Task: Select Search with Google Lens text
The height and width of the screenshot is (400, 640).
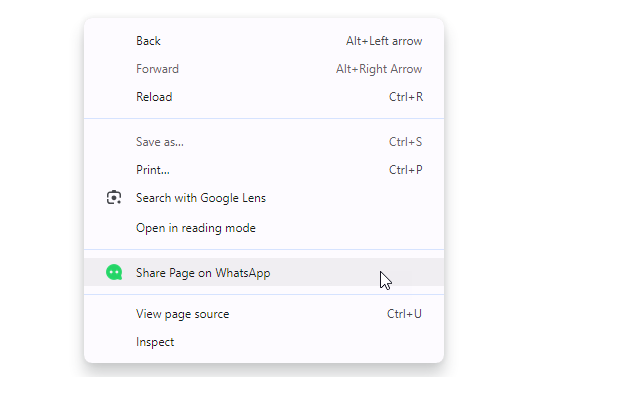Action: pos(201,198)
